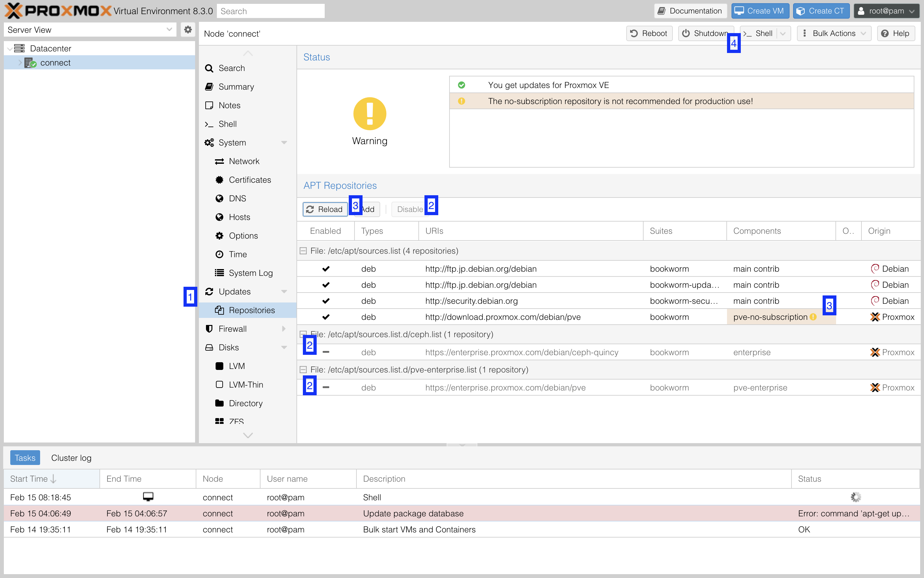
Task: Select the security.debian.org repository row
Action: [609, 301]
